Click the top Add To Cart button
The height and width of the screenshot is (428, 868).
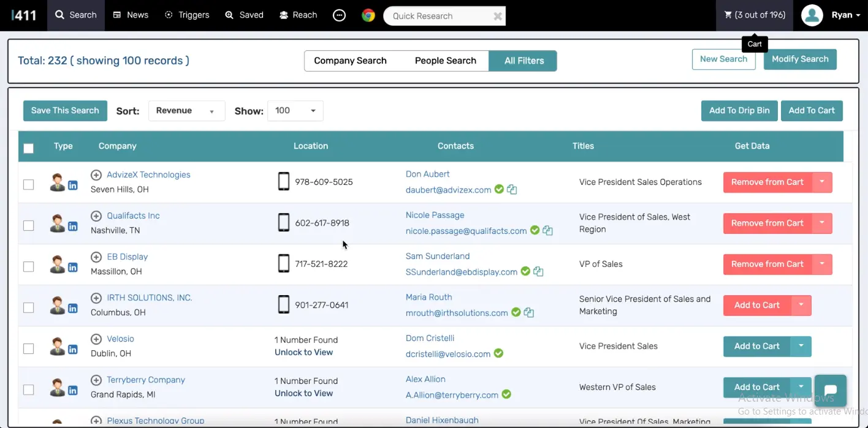pyautogui.click(x=812, y=111)
